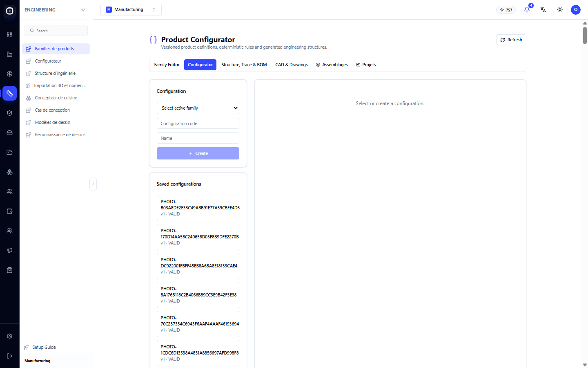
Task: Open the dollar finance icon in left rail
Action: coord(10,74)
